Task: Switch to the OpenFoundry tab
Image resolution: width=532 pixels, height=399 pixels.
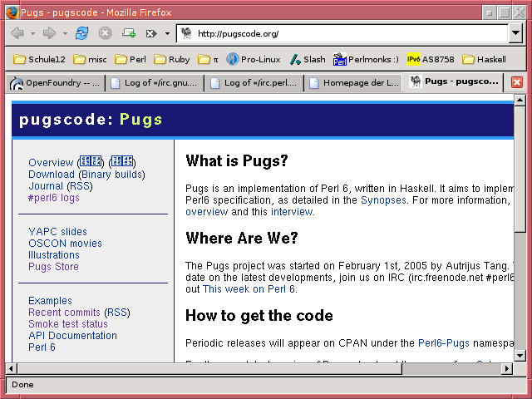Action: [54, 82]
